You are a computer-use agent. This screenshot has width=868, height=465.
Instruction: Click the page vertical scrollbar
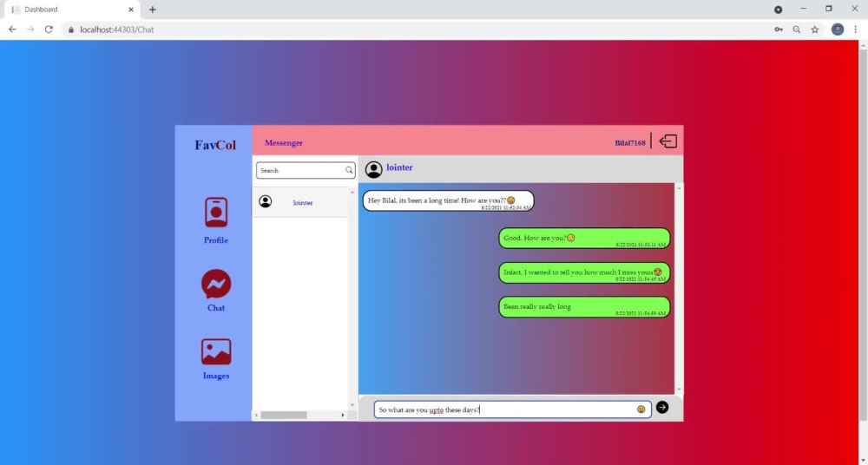[863, 235]
